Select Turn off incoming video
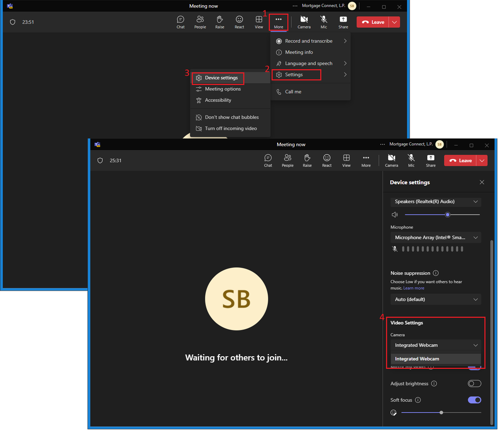504x437 pixels. (x=230, y=129)
